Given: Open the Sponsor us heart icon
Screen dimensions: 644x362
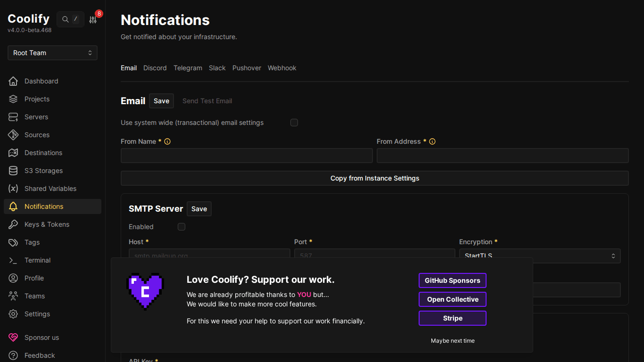Looking at the screenshot, I should tap(13, 337).
